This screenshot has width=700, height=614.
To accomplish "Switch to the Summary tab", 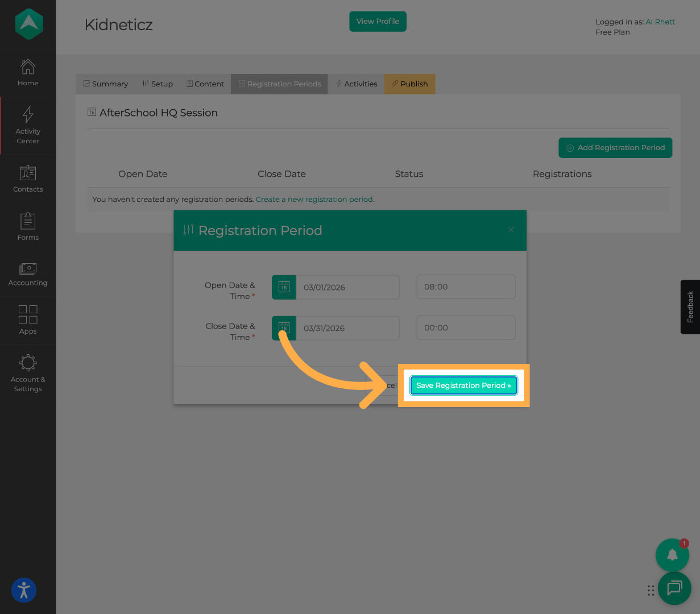I will [x=106, y=84].
